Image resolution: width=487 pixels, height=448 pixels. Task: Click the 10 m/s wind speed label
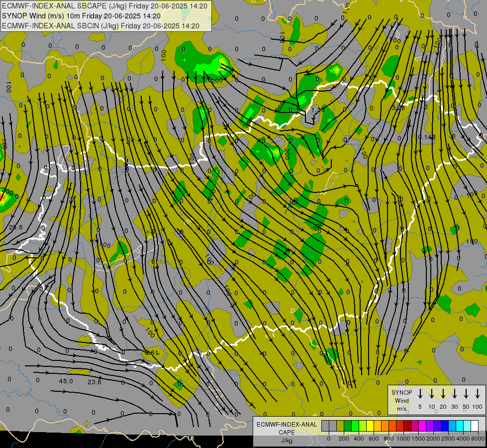[432, 407]
